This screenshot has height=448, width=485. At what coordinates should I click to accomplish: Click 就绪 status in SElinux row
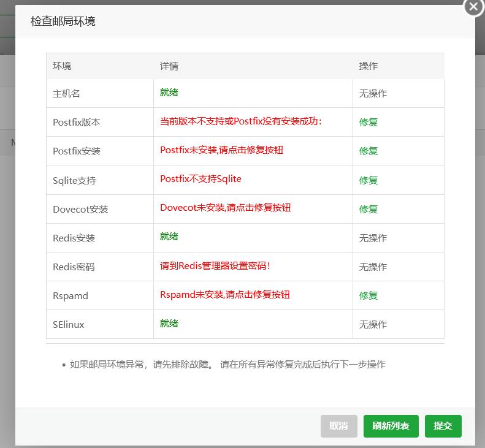pos(169,324)
